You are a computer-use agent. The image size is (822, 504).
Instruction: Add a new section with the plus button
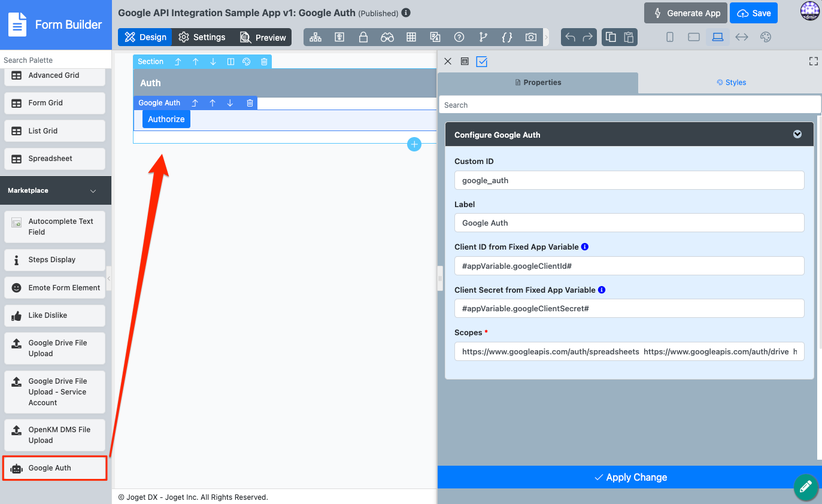coord(414,144)
